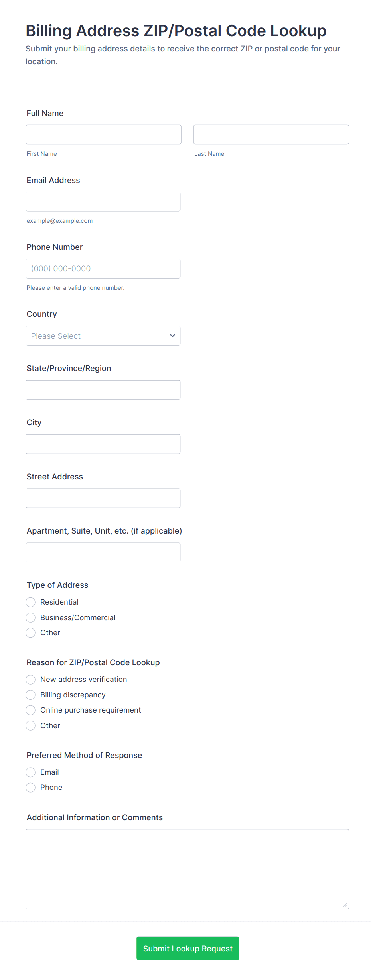This screenshot has height=980, width=371.
Task: Click the First Name input field
Action: coord(103,134)
